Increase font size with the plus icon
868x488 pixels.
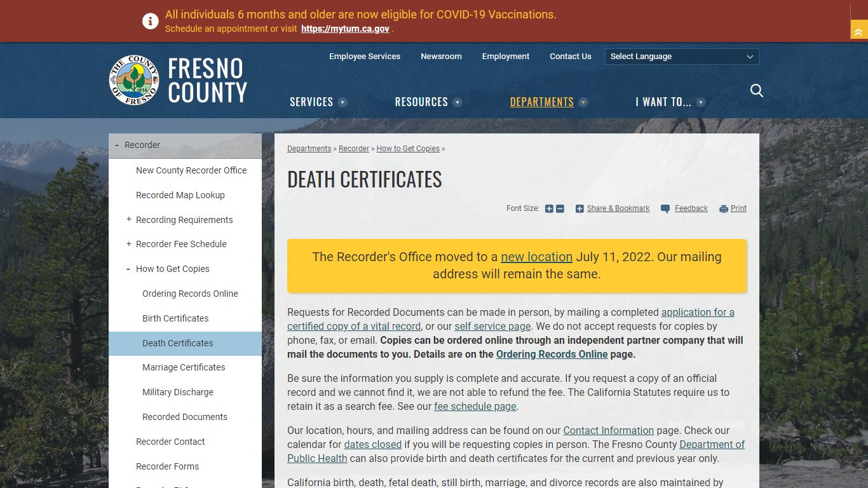coord(549,208)
